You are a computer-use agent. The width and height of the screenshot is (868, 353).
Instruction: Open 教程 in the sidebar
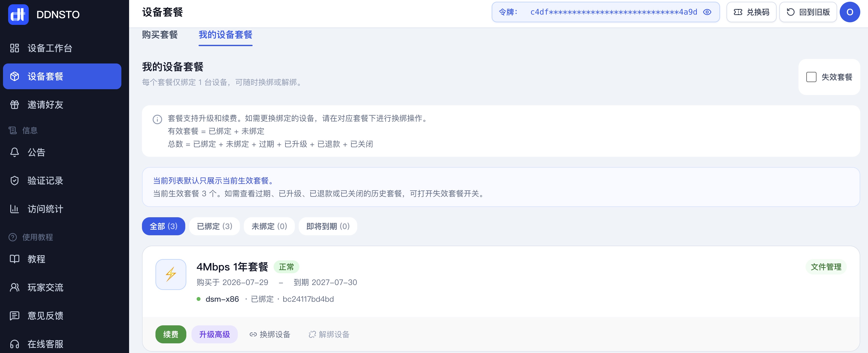pos(62,259)
